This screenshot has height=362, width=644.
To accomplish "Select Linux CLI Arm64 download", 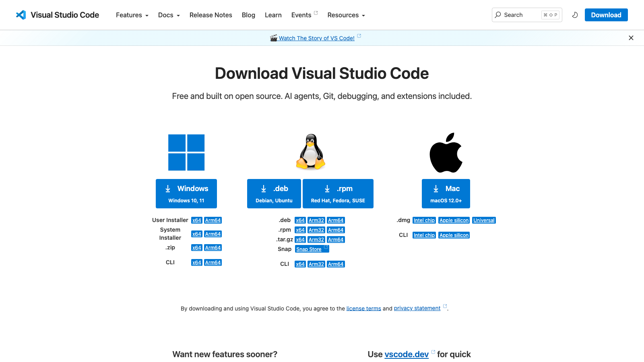I will (x=336, y=264).
